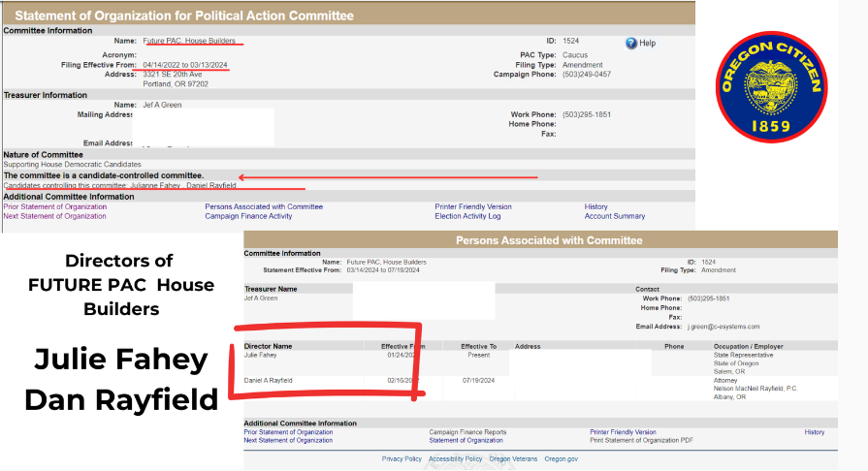This screenshot has width=868, height=471.
Task: Click the Address column header
Action: (527, 346)
